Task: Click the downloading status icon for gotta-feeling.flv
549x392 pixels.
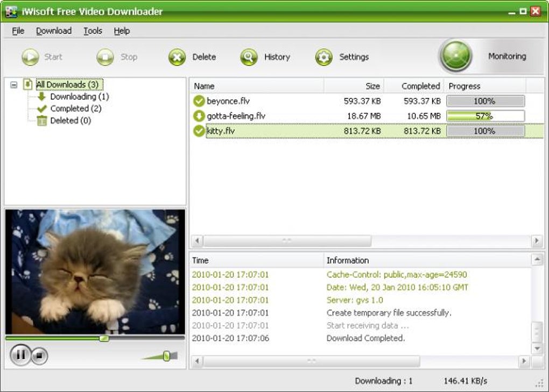Action: (199, 116)
